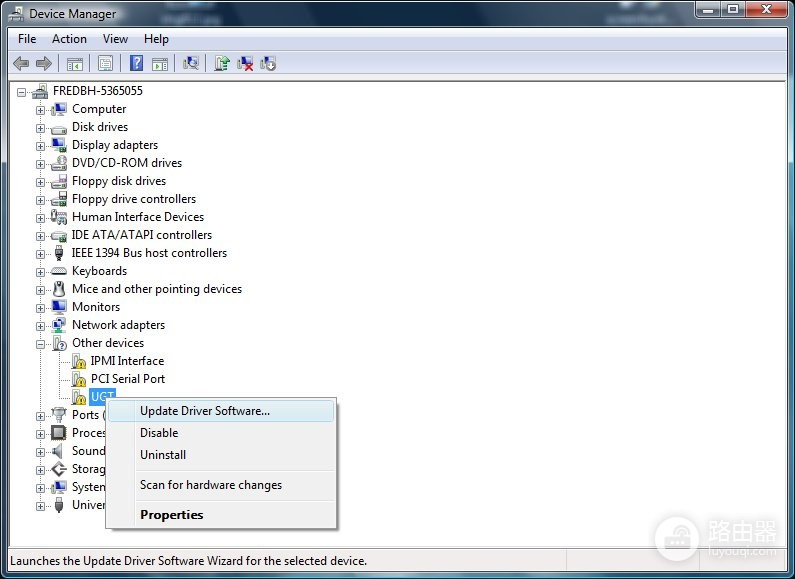This screenshot has width=795, height=579.
Task: Click the Processors category chip icon
Action: 59,433
